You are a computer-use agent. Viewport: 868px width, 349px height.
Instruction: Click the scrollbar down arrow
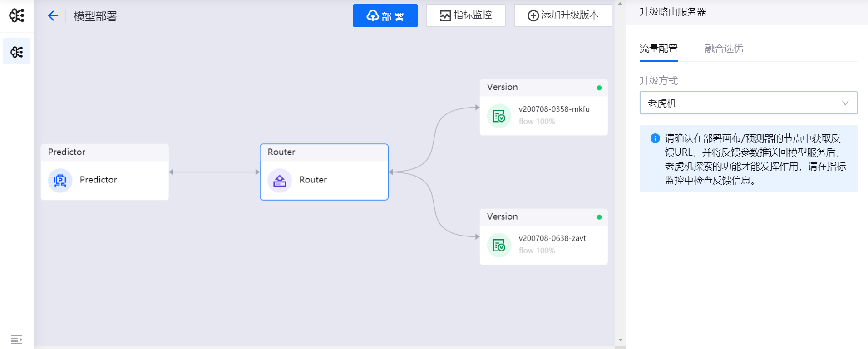coord(620,340)
